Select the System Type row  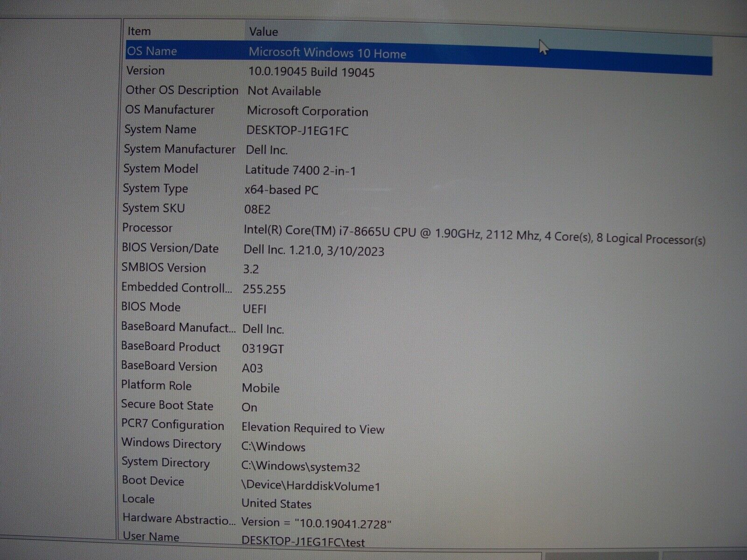(x=155, y=189)
